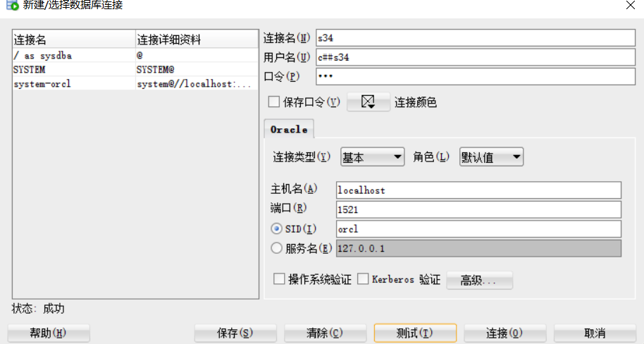Enable the 保存口令 checkbox

tap(274, 102)
